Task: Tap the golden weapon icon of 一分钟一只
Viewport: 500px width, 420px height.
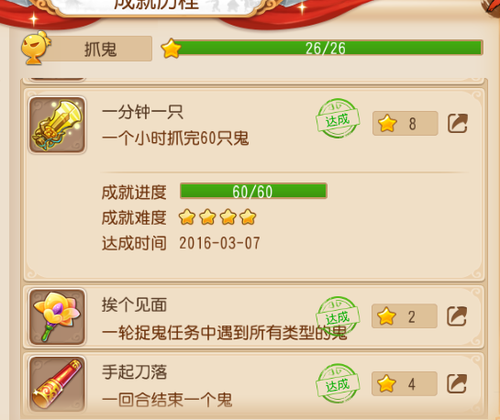Action: tap(57, 125)
